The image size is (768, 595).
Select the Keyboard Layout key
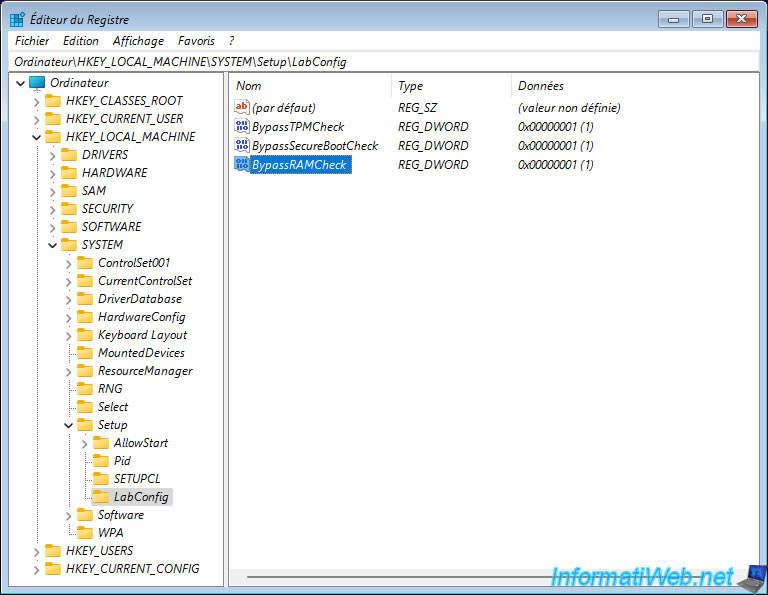[x=143, y=335]
